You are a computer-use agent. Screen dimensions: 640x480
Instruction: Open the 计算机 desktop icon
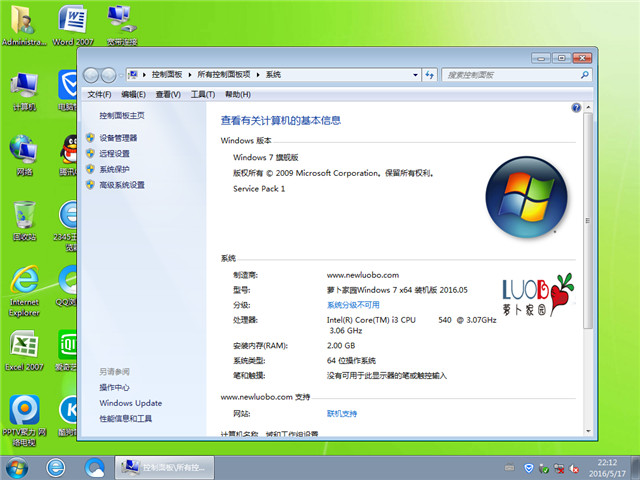click(x=24, y=91)
